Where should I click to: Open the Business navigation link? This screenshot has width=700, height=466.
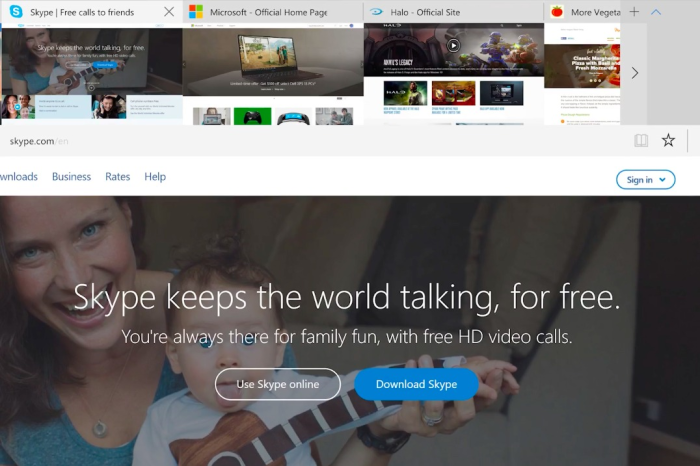[x=71, y=177]
